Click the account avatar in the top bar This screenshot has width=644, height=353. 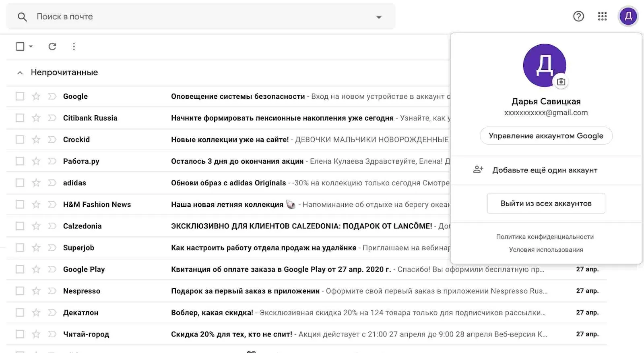click(x=628, y=16)
